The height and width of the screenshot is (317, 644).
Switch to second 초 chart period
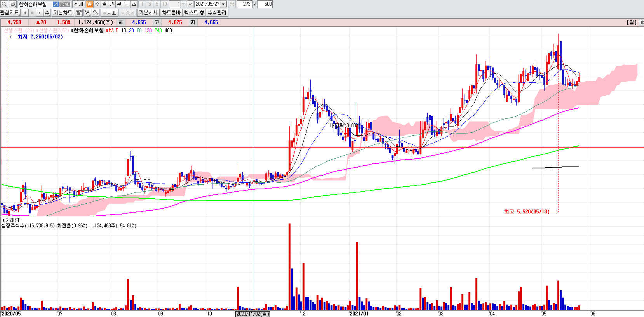click(134, 4)
